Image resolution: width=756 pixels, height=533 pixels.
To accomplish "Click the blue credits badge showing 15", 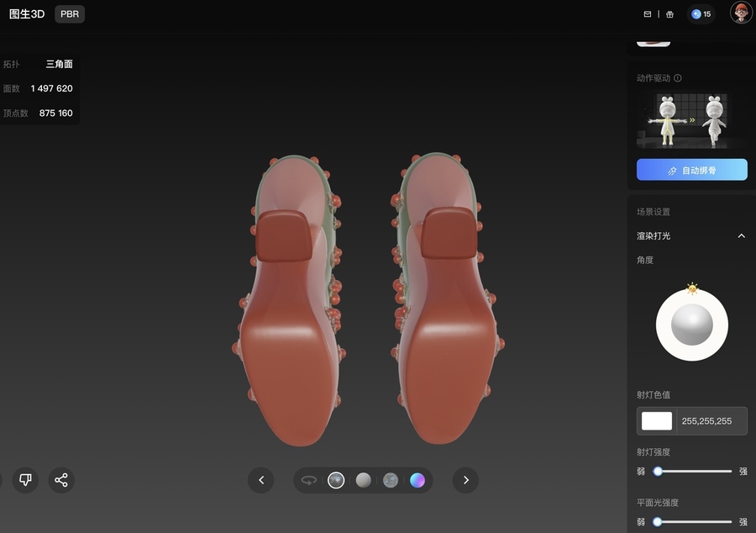I will [701, 14].
